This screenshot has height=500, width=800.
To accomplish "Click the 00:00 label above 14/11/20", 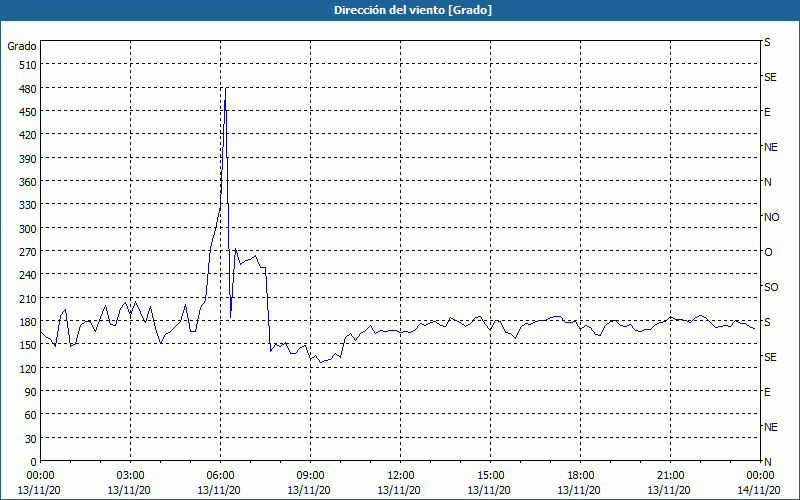I will [x=760, y=476].
